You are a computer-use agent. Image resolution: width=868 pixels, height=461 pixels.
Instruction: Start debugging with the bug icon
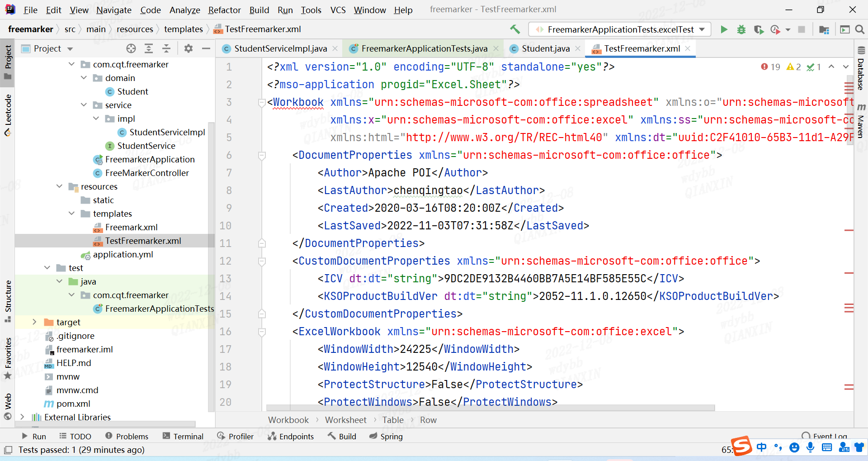tap(741, 29)
